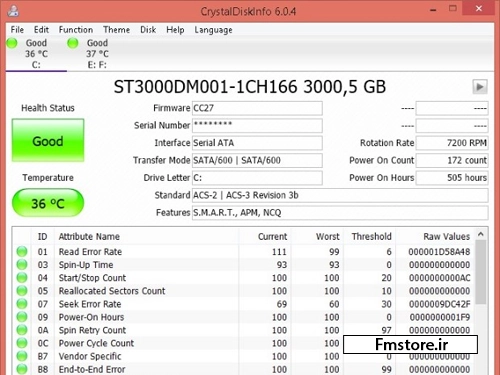Click the 'Vendor Specific' attribute name

(90, 356)
